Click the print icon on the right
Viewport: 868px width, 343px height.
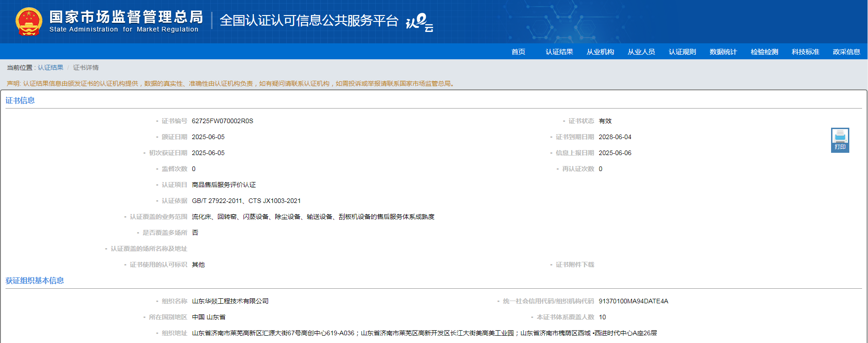pos(840,140)
